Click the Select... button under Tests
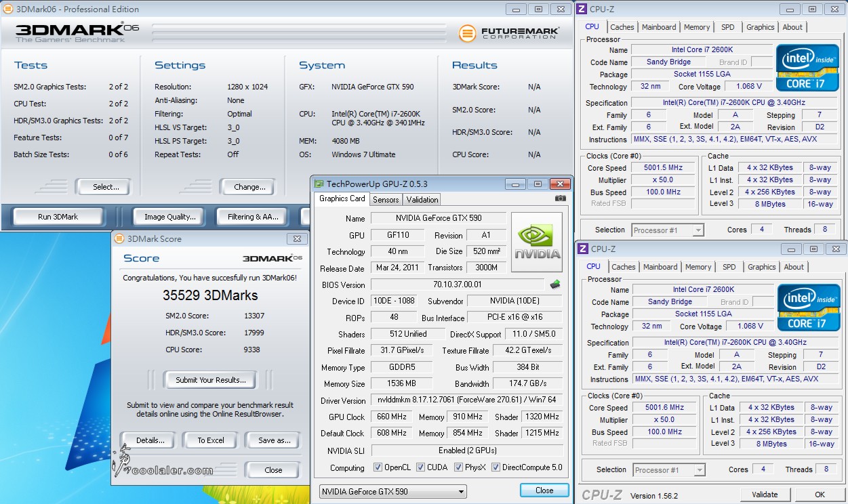Viewport: 848px width, 504px height. 103,187
